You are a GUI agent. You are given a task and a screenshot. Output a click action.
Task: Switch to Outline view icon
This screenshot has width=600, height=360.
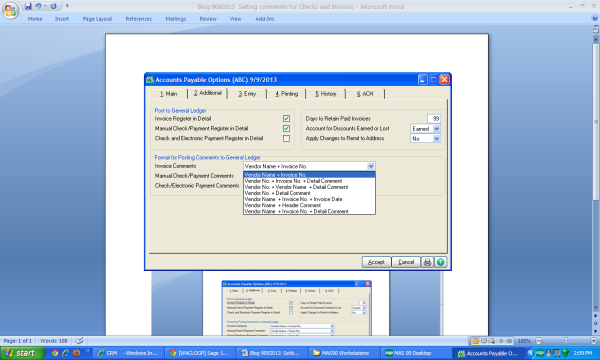501,341
